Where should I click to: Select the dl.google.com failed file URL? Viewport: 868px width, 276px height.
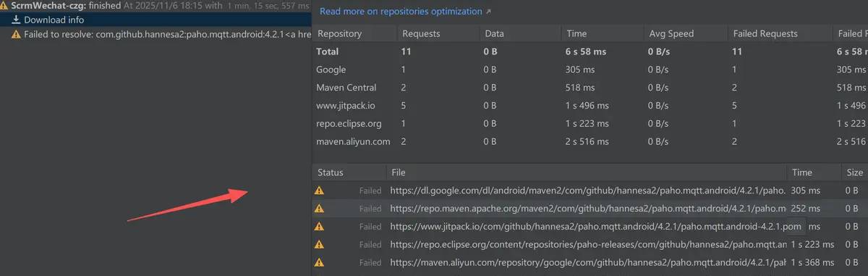pyautogui.click(x=588, y=191)
